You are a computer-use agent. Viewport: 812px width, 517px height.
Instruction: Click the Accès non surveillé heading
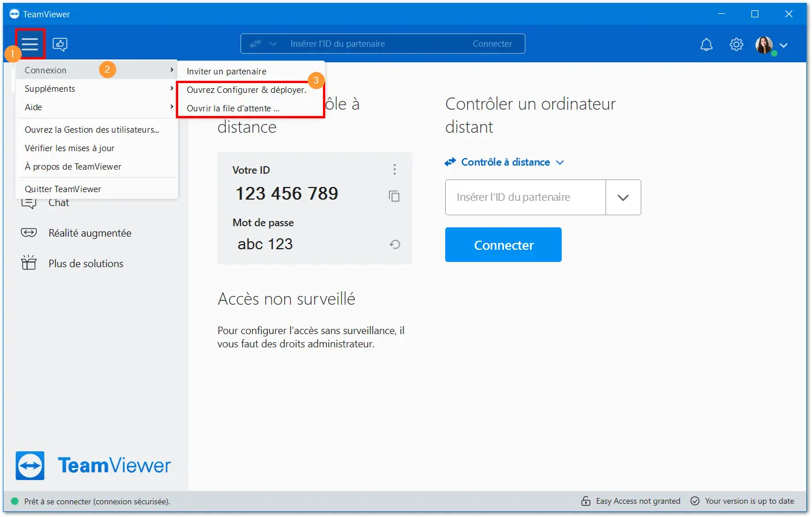click(287, 299)
